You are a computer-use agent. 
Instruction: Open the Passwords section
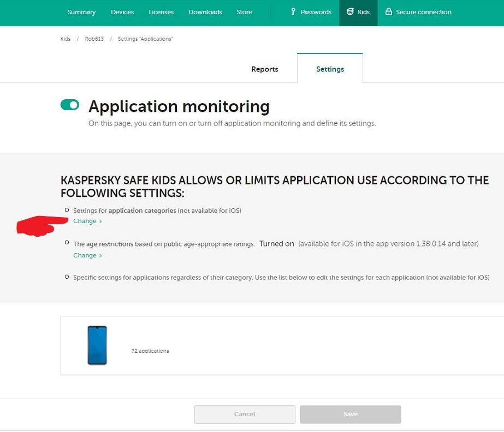[316, 12]
